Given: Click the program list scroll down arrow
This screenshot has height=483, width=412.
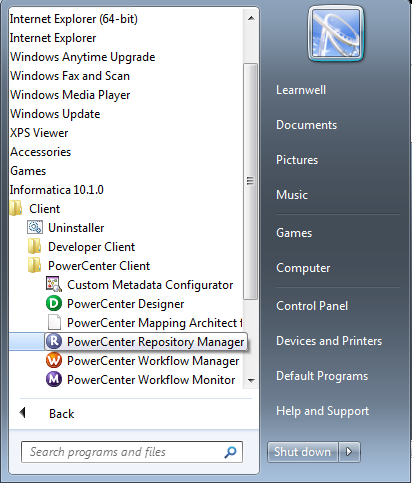Looking at the screenshot, I should (x=251, y=380).
